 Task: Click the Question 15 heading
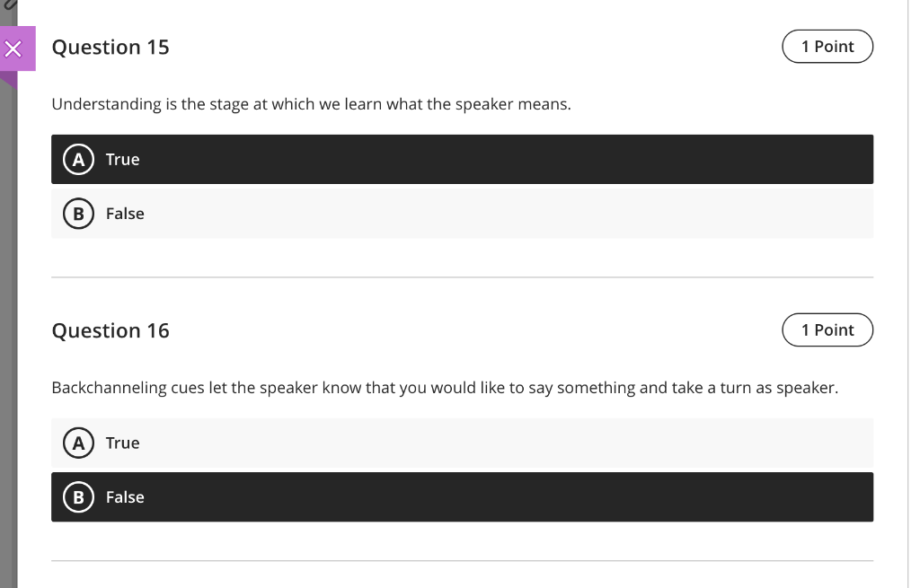click(110, 47)
